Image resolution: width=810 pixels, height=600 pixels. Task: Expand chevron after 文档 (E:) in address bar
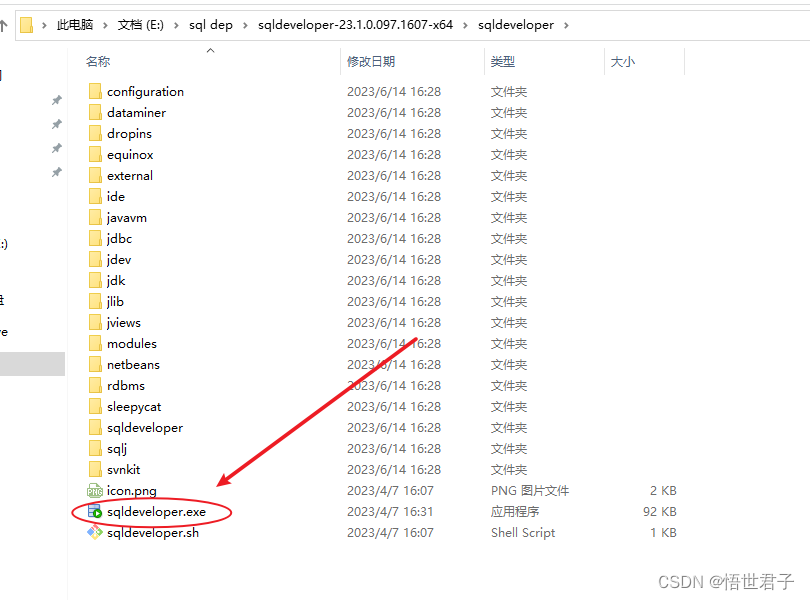(x=176, y=25)
